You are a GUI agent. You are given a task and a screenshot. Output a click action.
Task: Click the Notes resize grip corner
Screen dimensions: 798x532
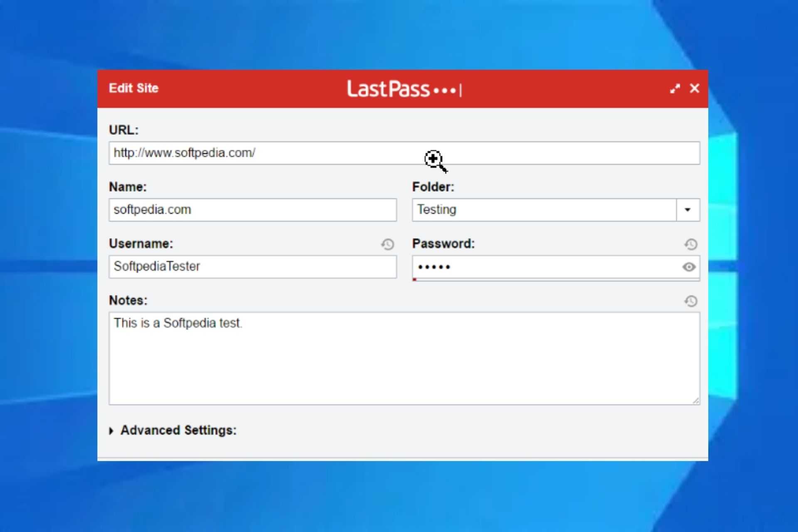696,401
